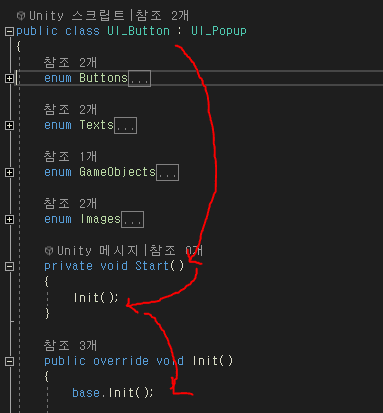The image size is (383, 413).
Task: Collapse the Start() method
Action: point(9,266)
